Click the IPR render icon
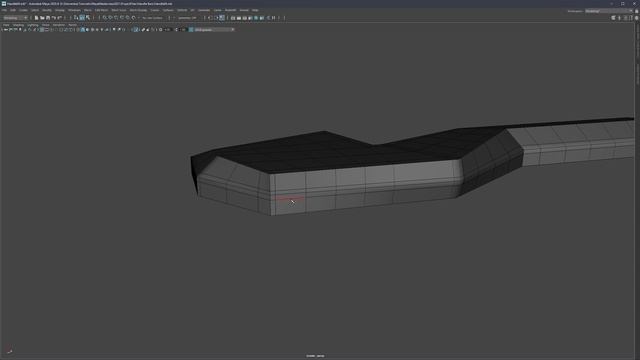Viewport: 640px width, 360px height. 244,18
